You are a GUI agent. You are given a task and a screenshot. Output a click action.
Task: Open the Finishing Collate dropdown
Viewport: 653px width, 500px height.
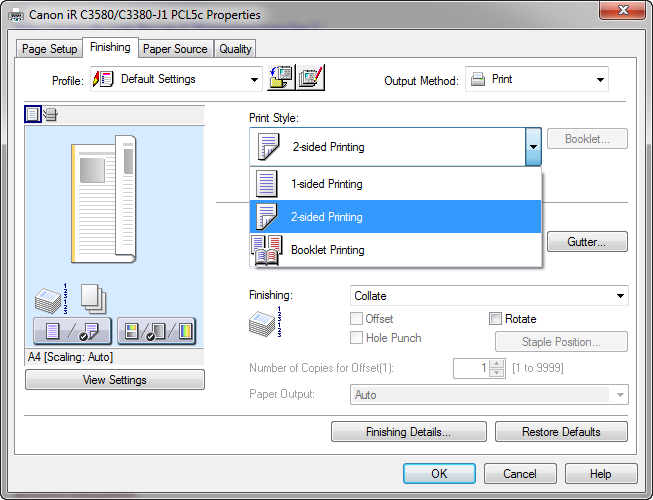[x=489, y=296]
